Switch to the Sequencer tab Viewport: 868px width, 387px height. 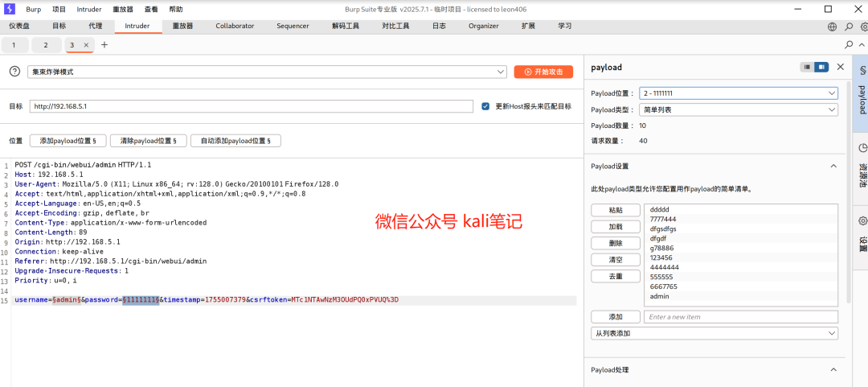point(293,26)
